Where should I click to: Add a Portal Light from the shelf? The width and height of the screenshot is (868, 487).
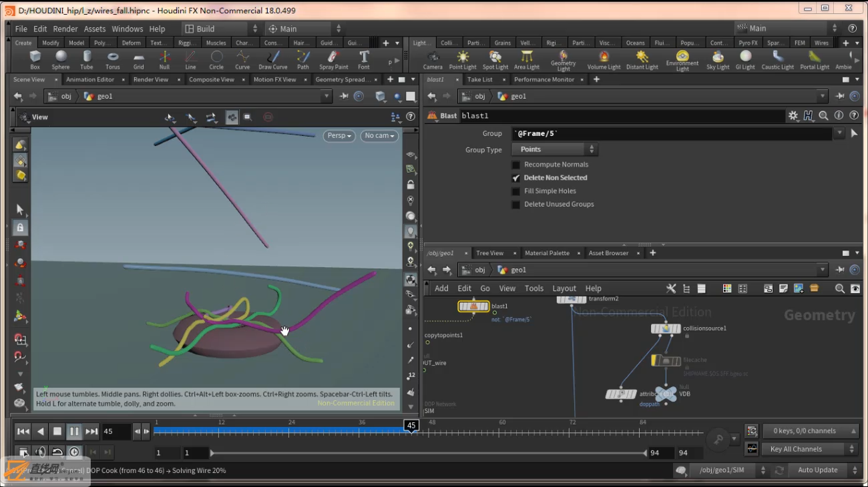pyautogui.click(x=815, y=59)
